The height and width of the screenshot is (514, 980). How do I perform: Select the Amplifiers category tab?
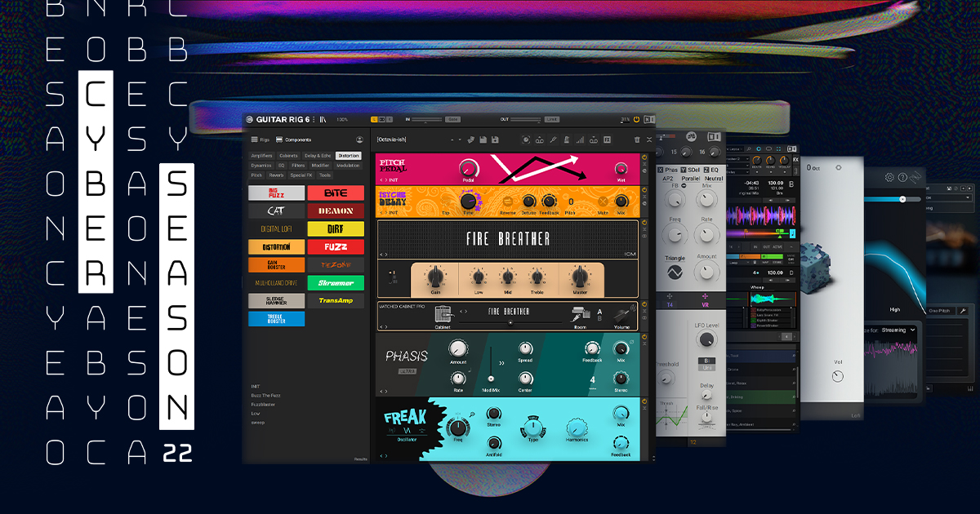pos(261,155)
